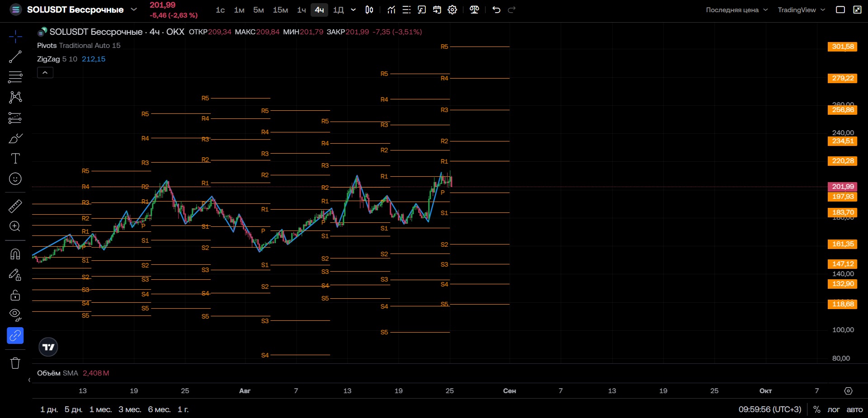Open the Последняя цена dropdown

pyautogui.click(x=737, y=10)
